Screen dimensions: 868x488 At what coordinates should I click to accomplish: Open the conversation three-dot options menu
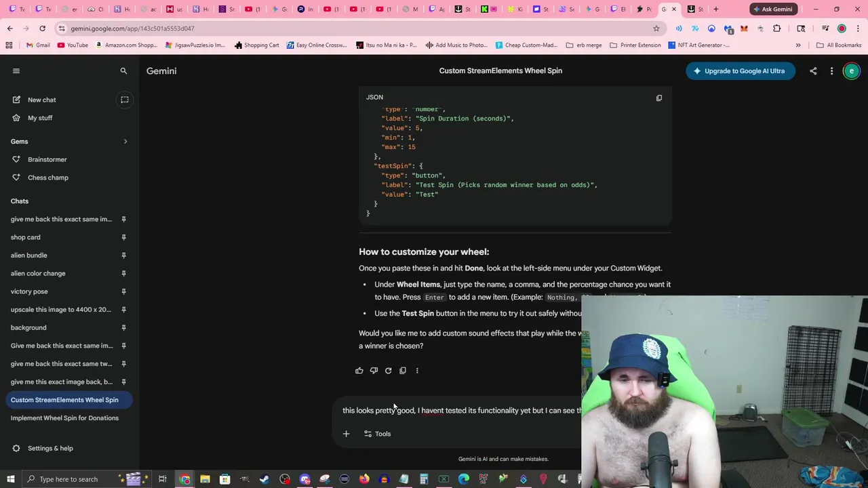pos(831,70)
